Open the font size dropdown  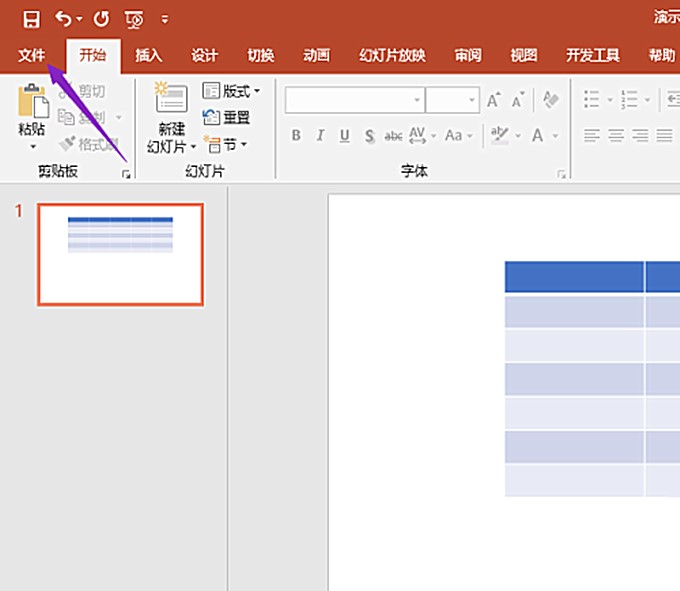[472, 101]
